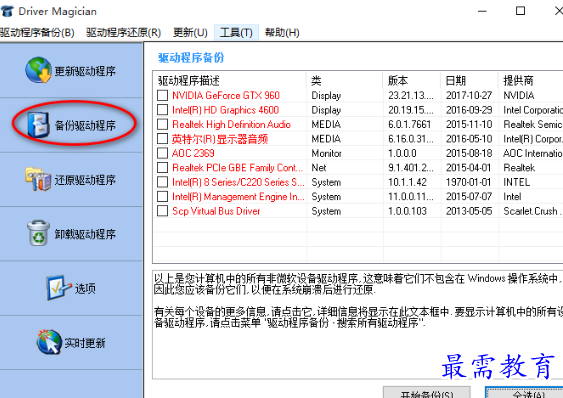This screenshot has height=398, width=563.
Task: Toggle the AOC 2369 monitor checkbox
Action: tap(163, 153)
